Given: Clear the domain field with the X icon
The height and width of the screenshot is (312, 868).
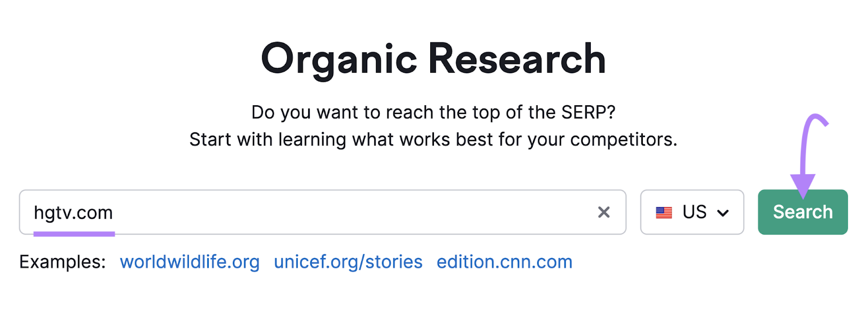Looking at the screenshot, I should (x=603, y=212).
